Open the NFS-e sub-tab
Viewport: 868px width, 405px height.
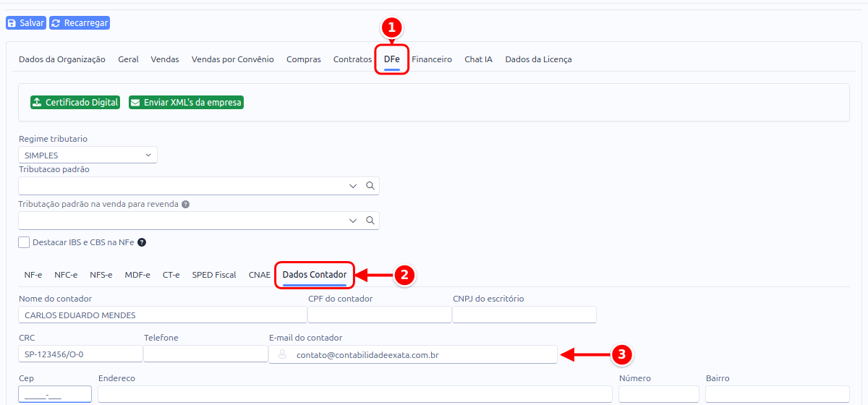101,275
